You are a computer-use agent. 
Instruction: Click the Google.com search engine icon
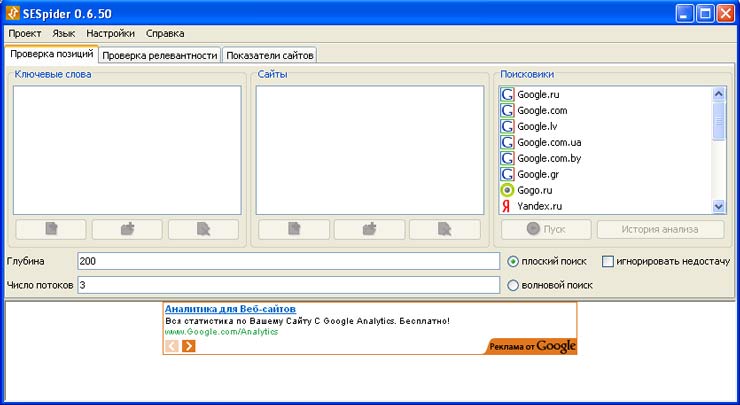coord(507,110)
